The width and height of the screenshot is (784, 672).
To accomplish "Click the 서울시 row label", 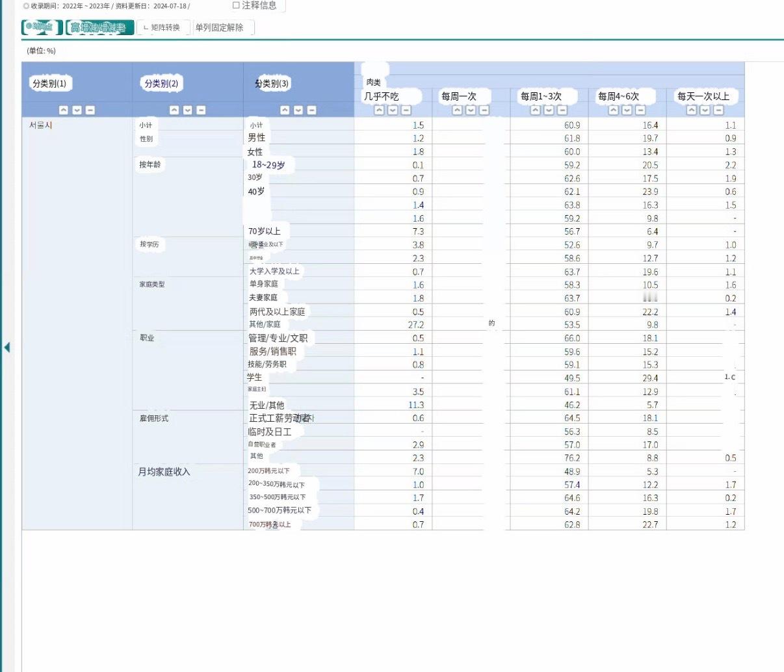I will [x=40, y=125].
